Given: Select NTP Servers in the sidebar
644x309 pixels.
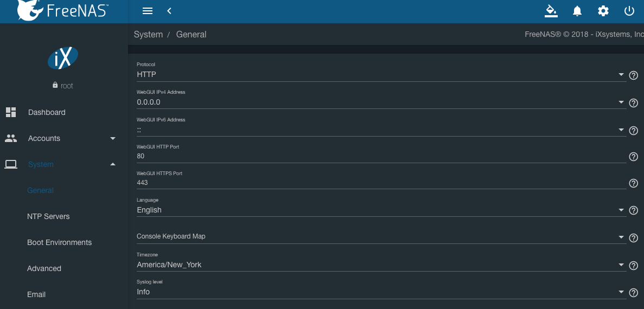Looking at the screenshot, I should 48,216.
